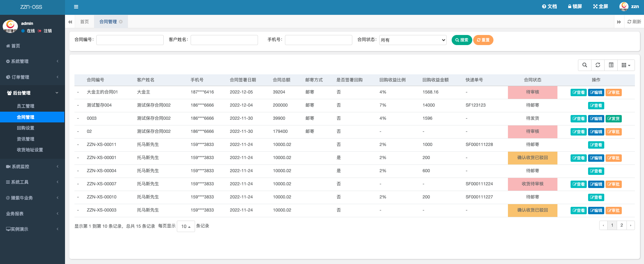Expand 订单管理 sidebar menu

[x=32, y=77]
